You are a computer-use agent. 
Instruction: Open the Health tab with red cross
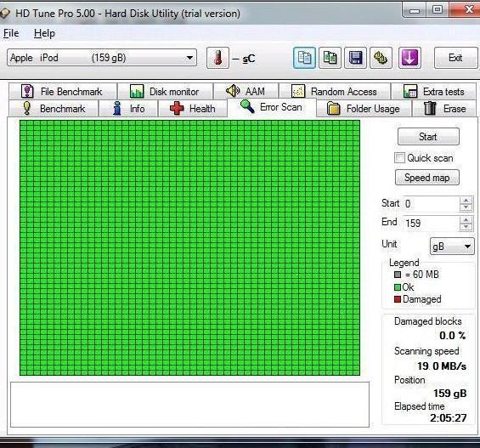tap(193, 109)
